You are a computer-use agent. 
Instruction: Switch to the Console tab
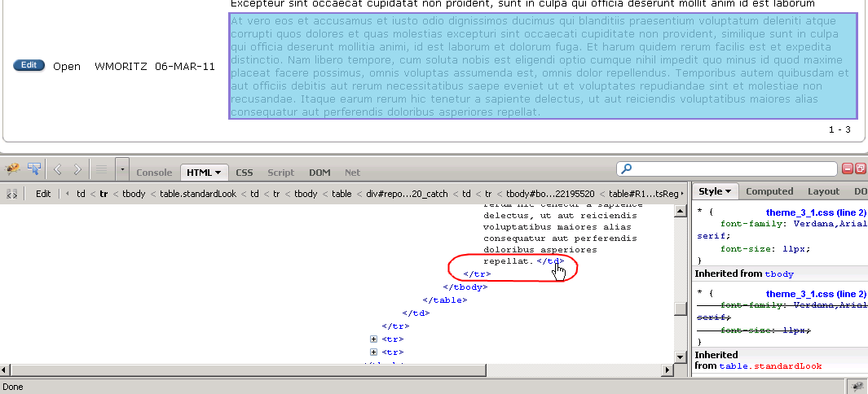pos(154,173)
